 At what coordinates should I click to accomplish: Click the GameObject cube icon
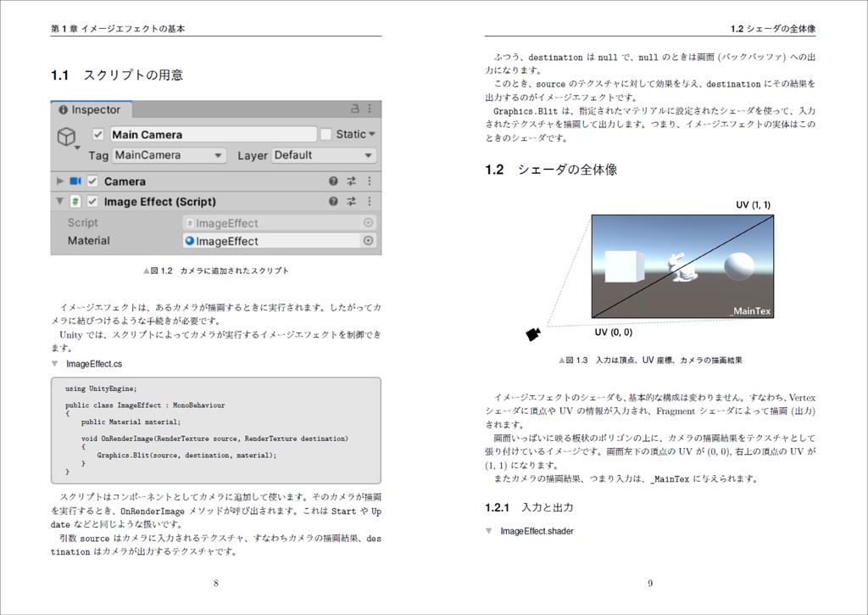66,137
